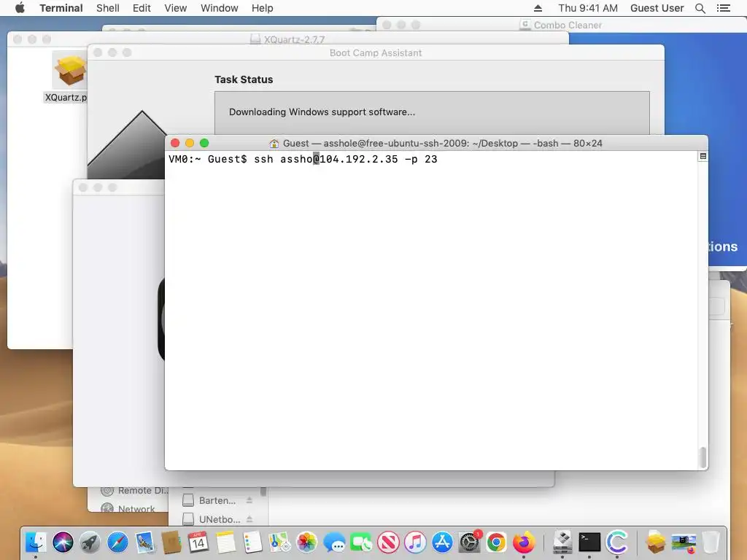Open News app in Dock
The height and width of the screenshot is (560, 747).
point(388,542)
